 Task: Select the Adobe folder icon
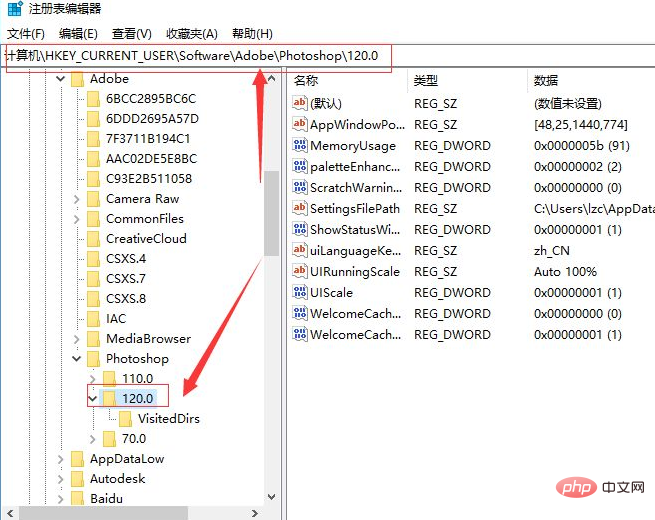click(77, 79)
